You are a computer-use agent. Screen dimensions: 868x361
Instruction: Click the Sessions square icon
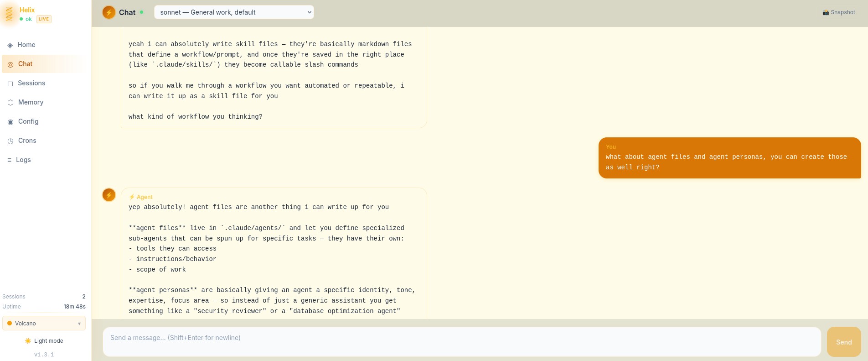pos(10,84)
